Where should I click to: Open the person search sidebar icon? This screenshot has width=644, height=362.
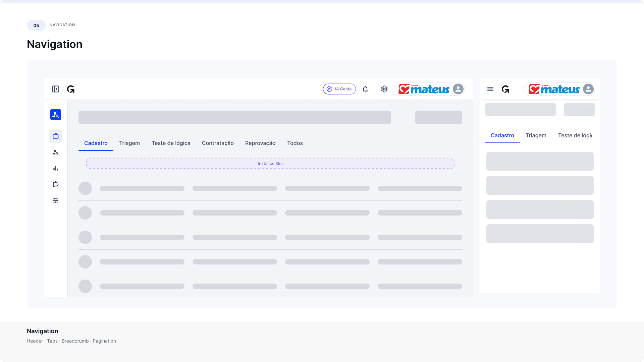[56, 152]
